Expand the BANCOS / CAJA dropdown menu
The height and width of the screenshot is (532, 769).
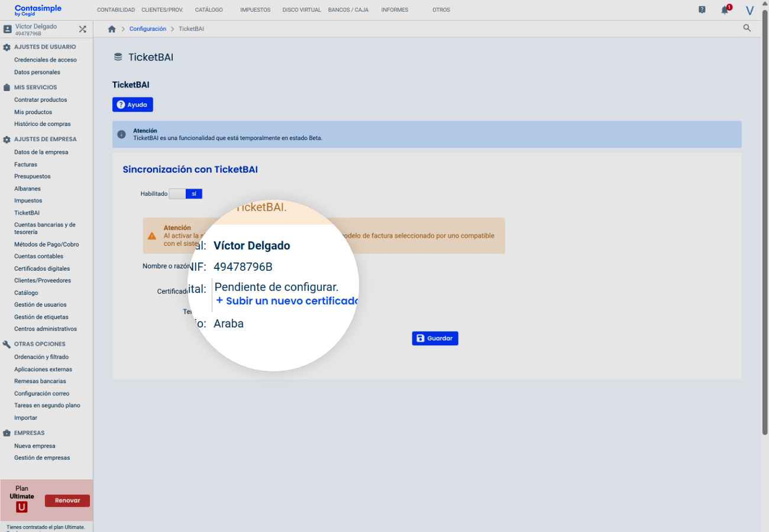[x=348, y=10]
